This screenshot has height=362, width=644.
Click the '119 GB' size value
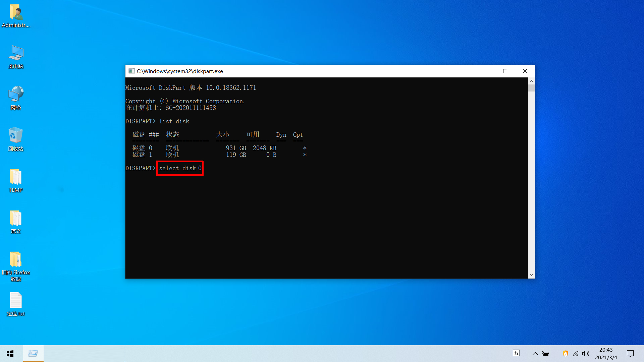(x=236, y=155)
